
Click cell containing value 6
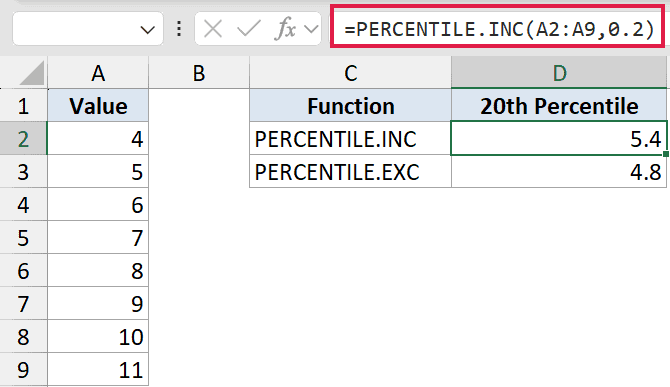(x=98, y=204)
